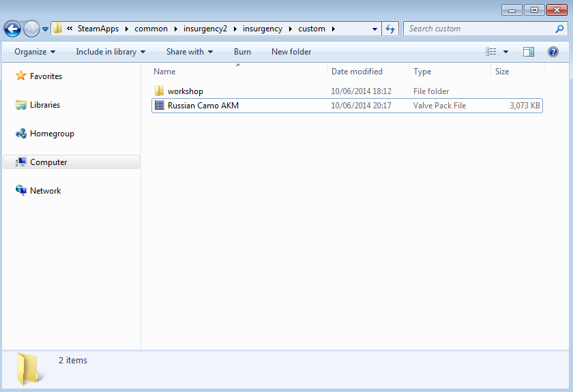Click the 10/06/2014 18:12 date cell
This screenshot has width=573, height=392.
click(361, 91)
